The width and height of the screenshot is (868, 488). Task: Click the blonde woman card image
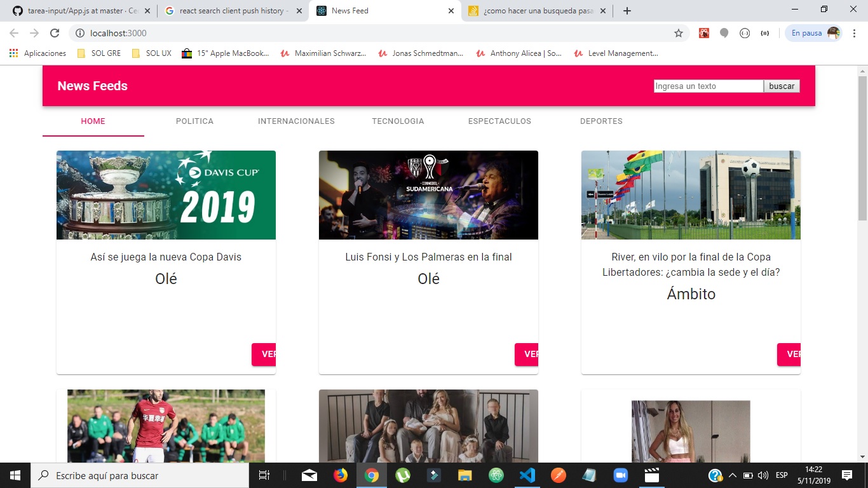(691, 431)
